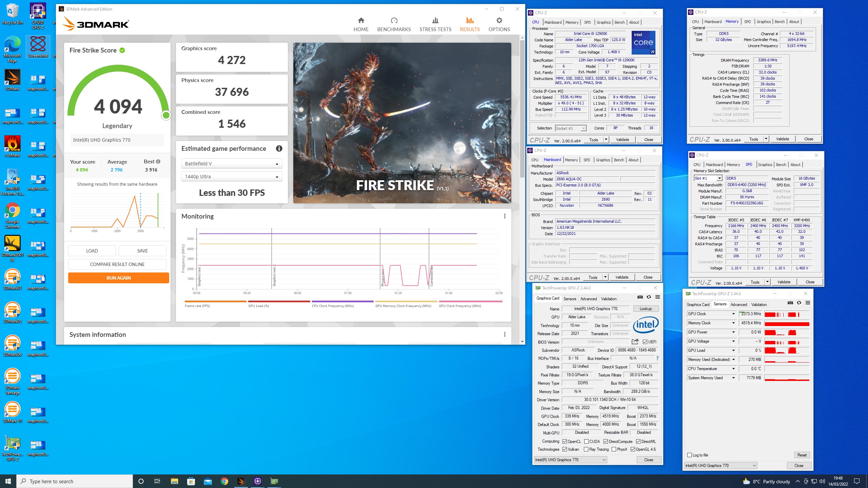Enable Log to file in GPU-Z Sensors
This screenshot has height=488, width=868.
(x=689, y=455)
